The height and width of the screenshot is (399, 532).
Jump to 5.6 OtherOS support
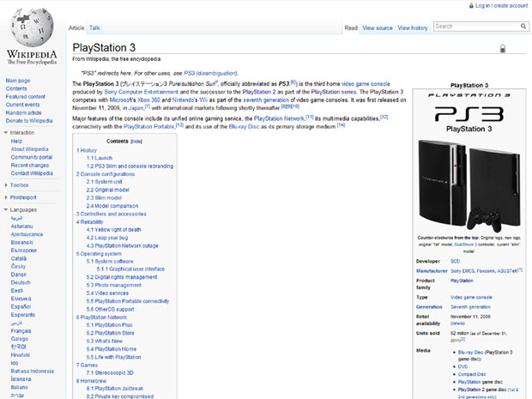coord(111,309)
